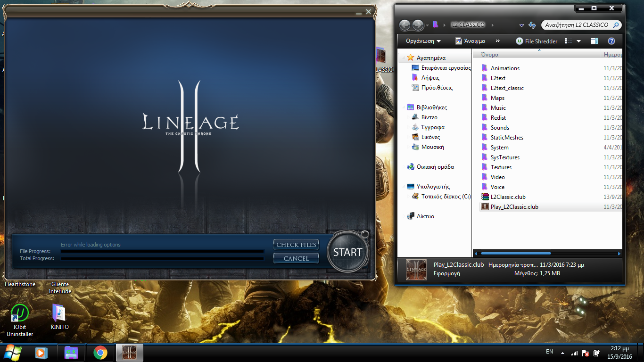
Task: Select the Maps folder
Action: (x=497, y=98)
